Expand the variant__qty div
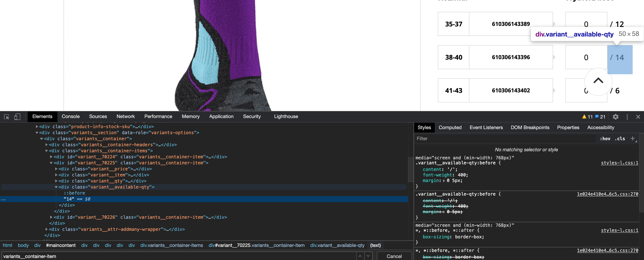Image resolution: width=644 pixels, height=260 pixels. pyautogui.click(x=56, y=181)
